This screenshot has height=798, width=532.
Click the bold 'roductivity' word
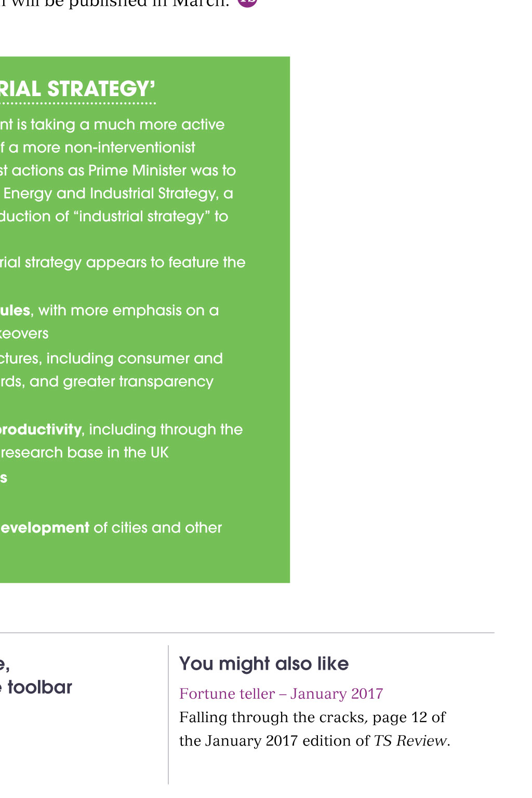click(x=41, y=429)
